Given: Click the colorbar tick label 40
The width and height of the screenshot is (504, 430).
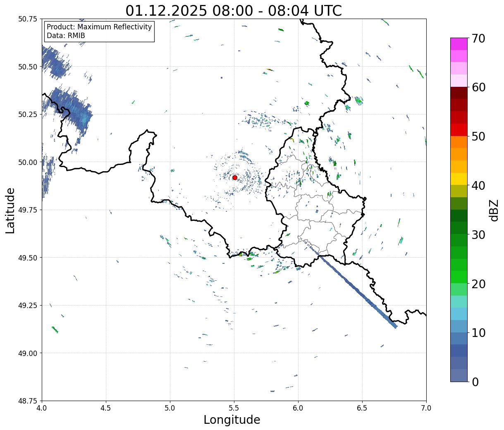Looking at the screenshot, I should click(478, 185).
